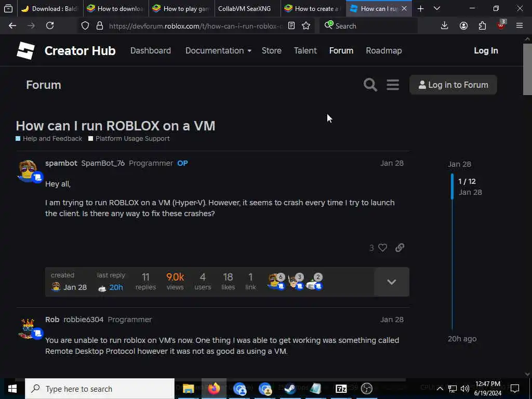Click the frequent poster avatar with badge 6

tap(276, 282)
